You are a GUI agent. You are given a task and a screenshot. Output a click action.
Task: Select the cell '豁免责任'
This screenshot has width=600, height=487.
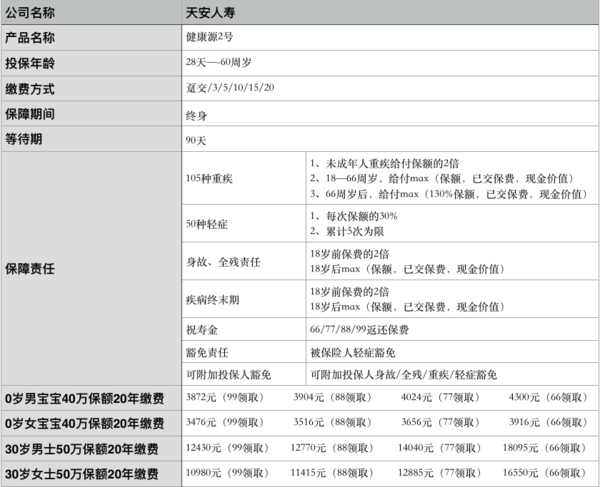[x=207, y=352]
